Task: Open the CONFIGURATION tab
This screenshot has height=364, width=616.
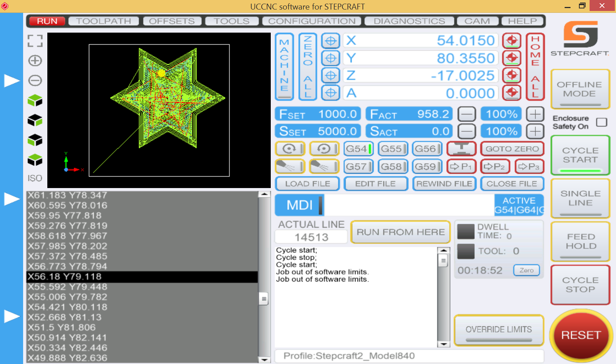Action: [x=312, y=21]
